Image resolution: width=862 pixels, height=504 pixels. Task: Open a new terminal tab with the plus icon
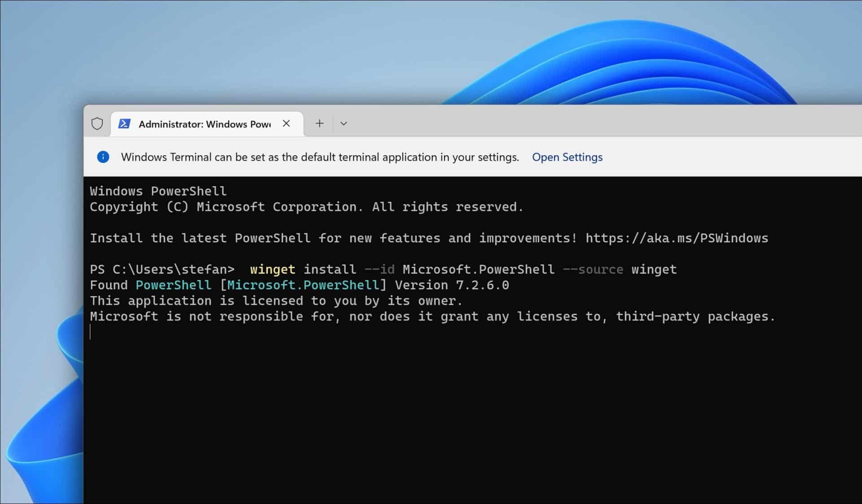tap(319, 123)
